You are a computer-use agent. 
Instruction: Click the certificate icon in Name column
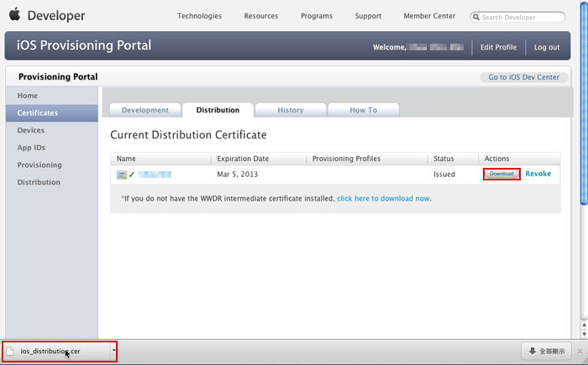pyautogui.click(x=122, y=175)
